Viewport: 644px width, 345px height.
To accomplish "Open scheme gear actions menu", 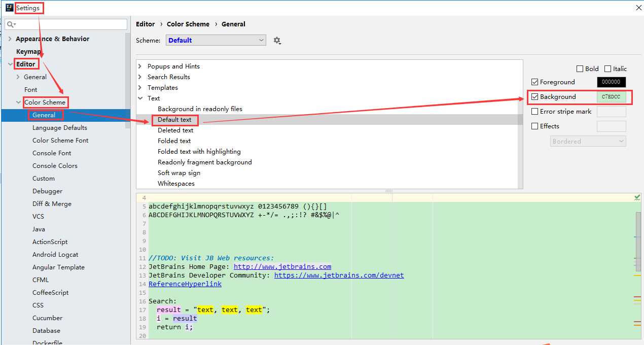I will (277, 41).
